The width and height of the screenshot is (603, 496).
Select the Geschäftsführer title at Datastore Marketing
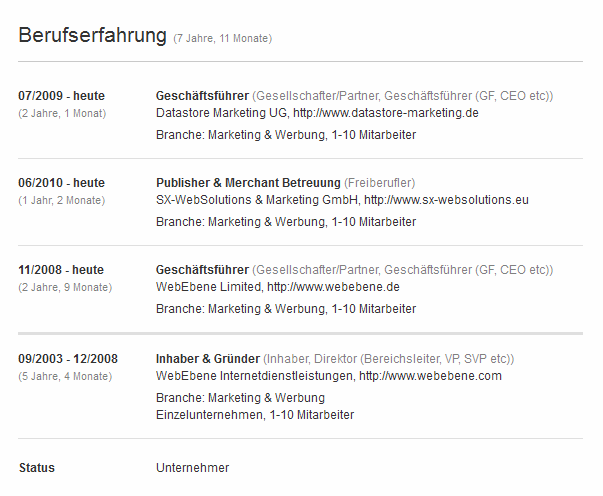(x=202, y=96)
